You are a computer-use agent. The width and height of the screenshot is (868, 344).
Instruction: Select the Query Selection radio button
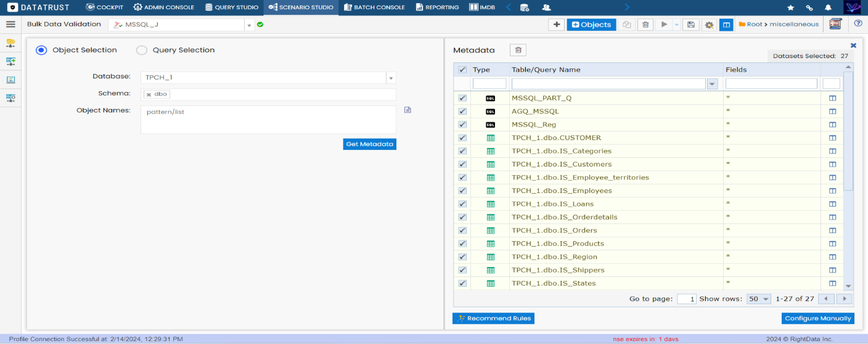pyautogui.click(x=142, y=51)
